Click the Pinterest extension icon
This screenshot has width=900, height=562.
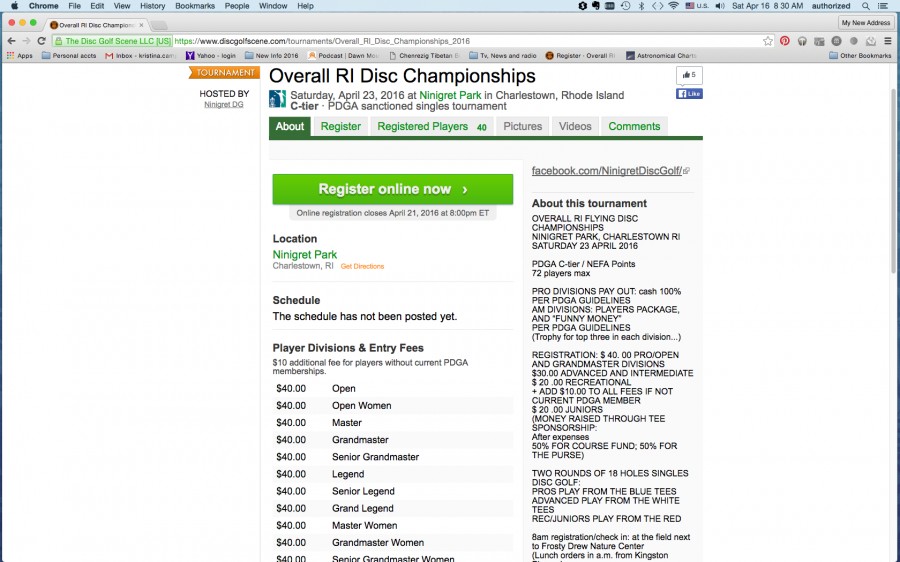785,41
